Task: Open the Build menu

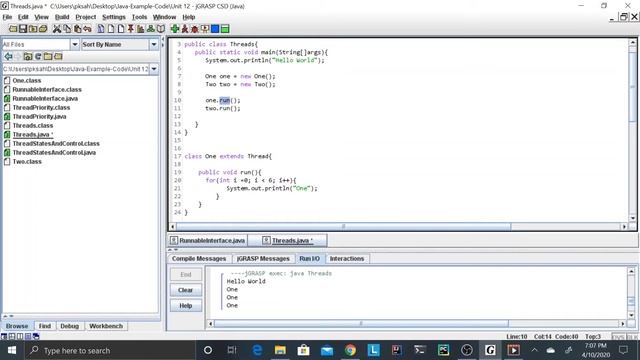Action: coord(62,17)
